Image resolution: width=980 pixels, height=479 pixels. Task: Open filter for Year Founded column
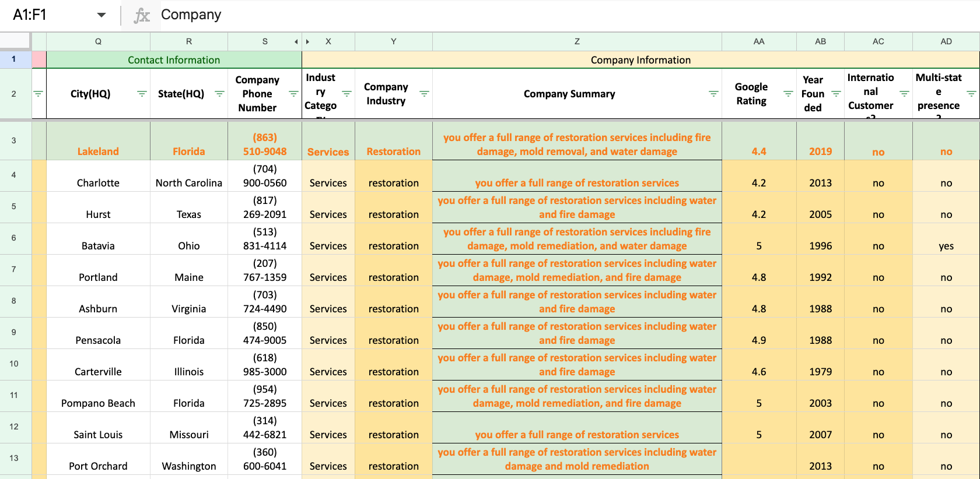tap(836, 94)
